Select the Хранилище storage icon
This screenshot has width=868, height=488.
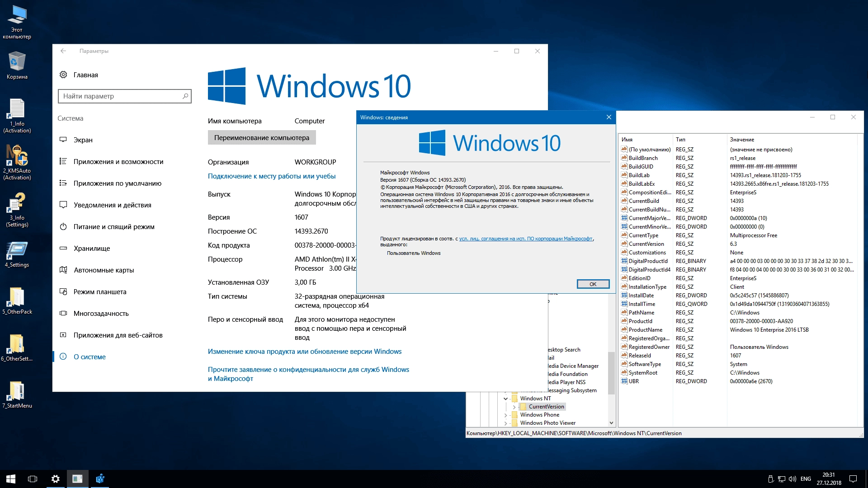(x=63, y=248)
